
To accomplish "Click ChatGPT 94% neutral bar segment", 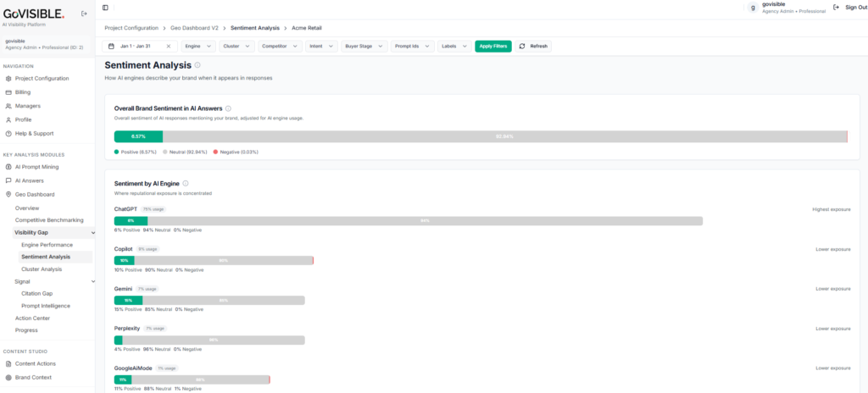I will (x=425, y=221).
